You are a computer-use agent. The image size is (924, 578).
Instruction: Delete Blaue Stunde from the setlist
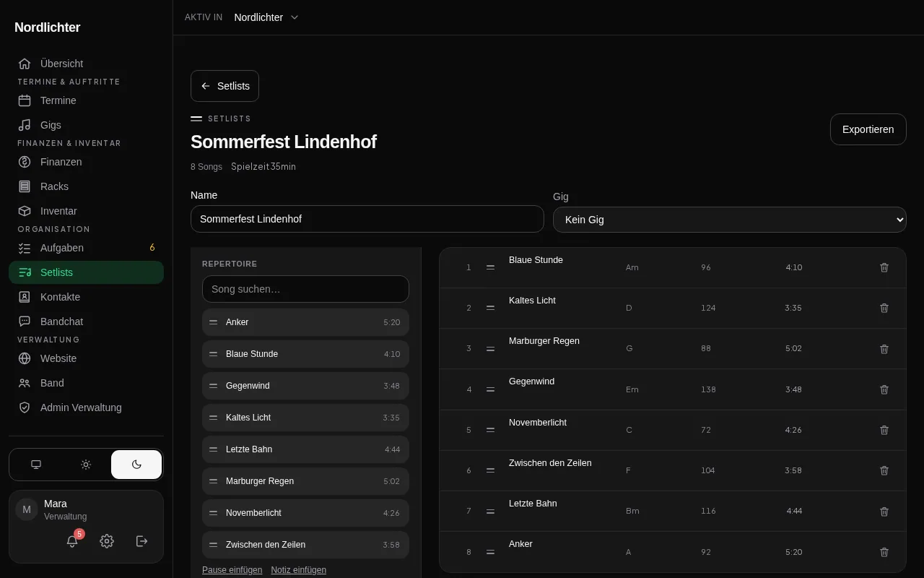(884, 267)
